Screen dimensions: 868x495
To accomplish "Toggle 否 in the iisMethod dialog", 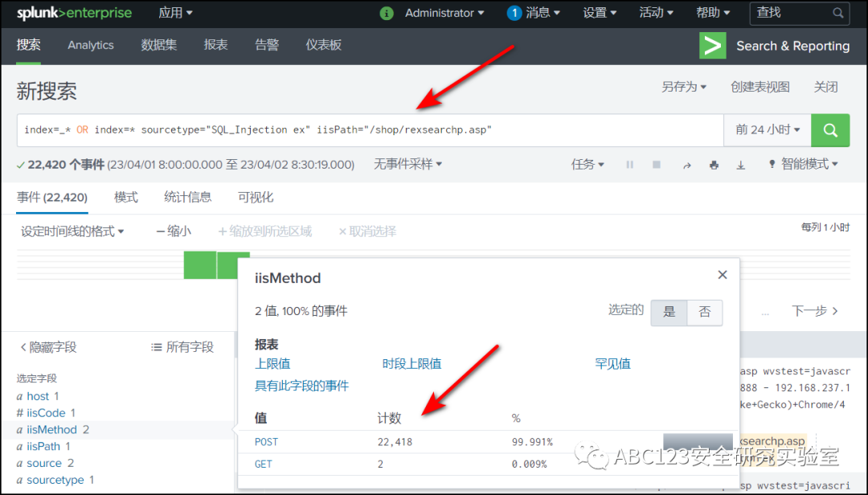I will 704,312.
